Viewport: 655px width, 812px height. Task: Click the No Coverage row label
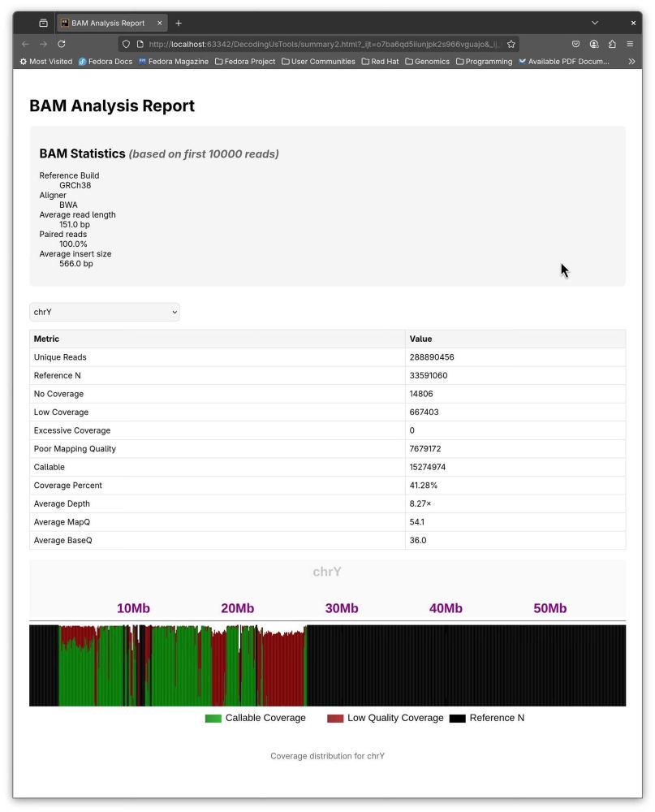(x=58, y=394)
